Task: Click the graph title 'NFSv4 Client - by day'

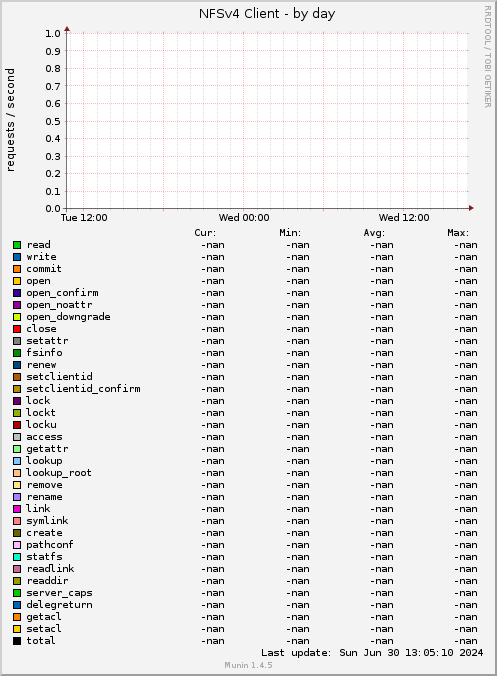Action: (x=267, y=14)
